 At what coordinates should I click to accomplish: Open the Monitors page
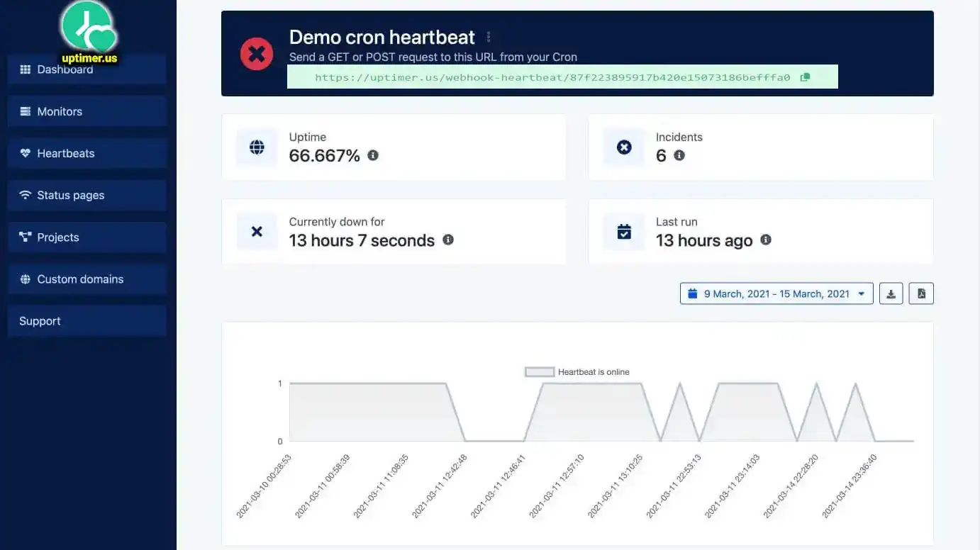pyautogui.click(x=87, y=111)
